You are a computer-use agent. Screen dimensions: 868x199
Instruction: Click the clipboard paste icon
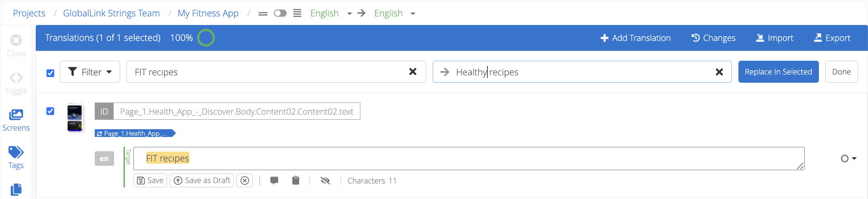[295, 180]
